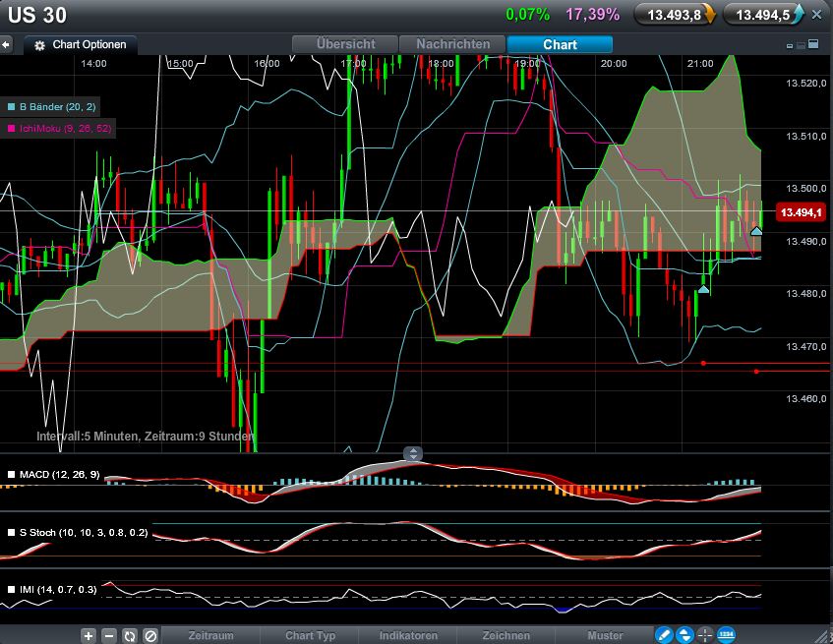Click the 1234 values display icon
This screenshot has width=833, height=644.
(x=726, y=635)
